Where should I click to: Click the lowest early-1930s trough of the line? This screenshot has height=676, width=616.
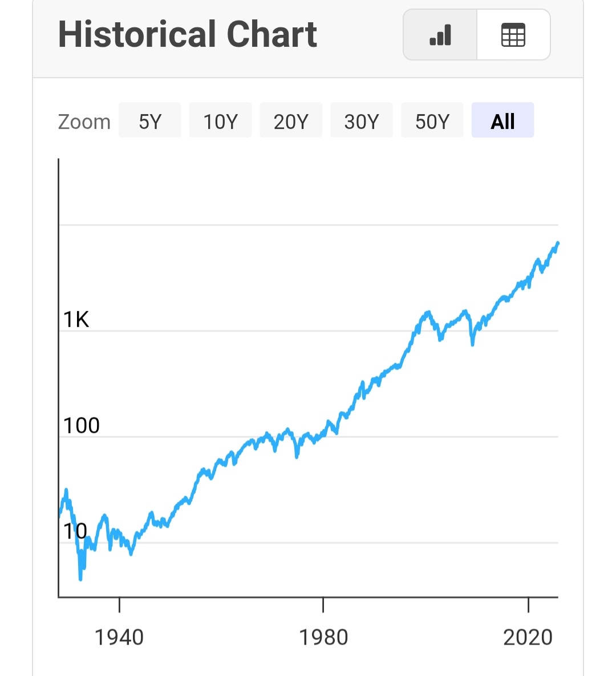(80, 578)
